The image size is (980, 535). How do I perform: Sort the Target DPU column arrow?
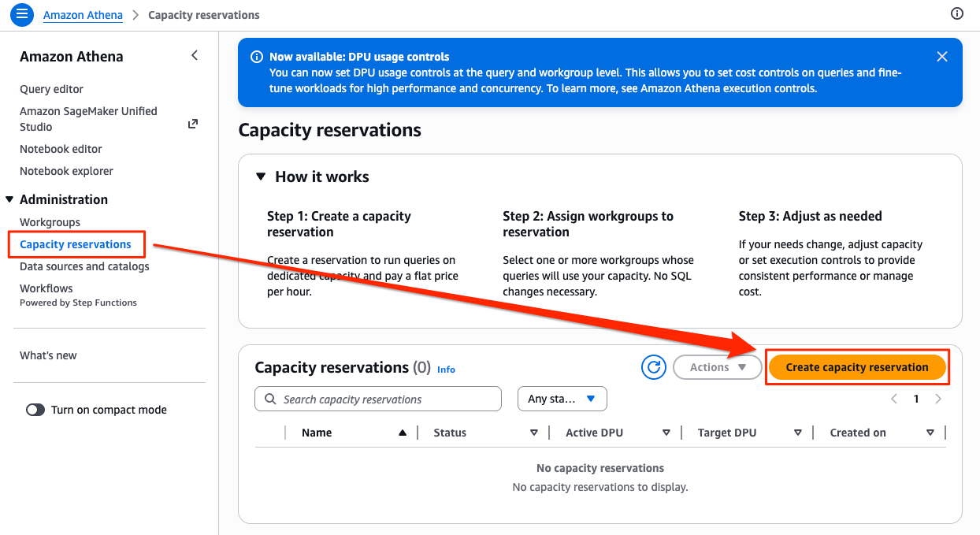tap(798, 433)
